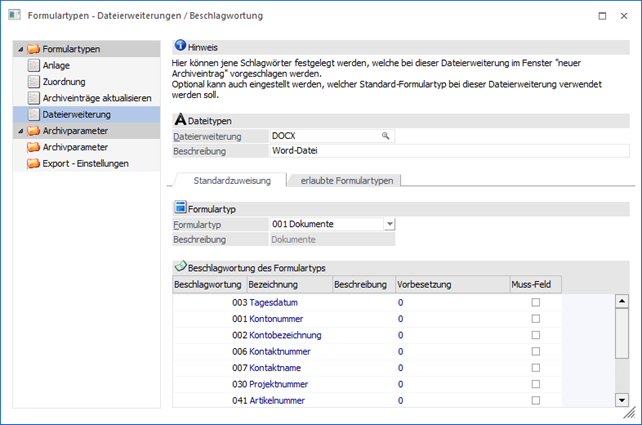Click the Beschlagwortung green checkmark icon

pyautogui.click(x=180, y=267)
